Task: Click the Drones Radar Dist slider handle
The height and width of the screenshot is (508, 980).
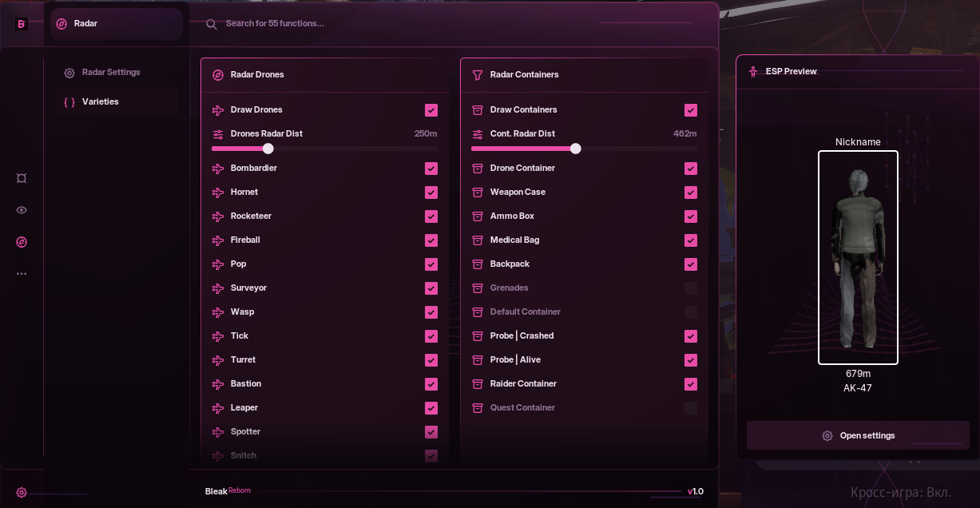Action: pos(268,149)
